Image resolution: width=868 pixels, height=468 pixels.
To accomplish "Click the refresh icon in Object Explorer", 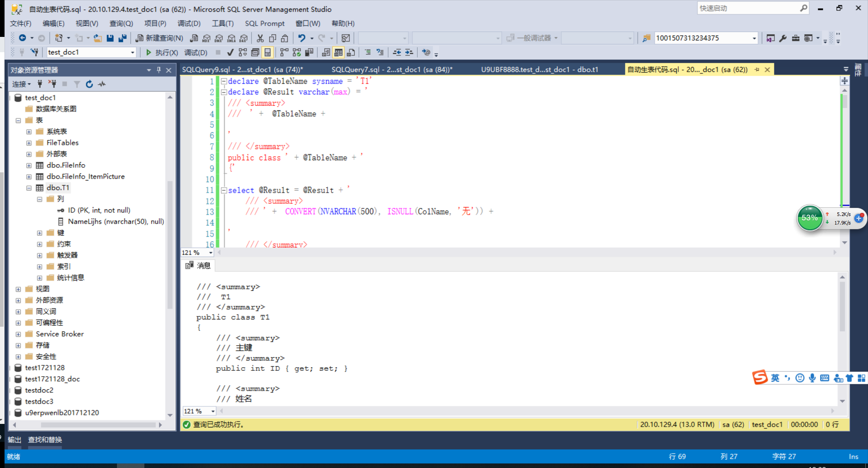I will coord(89,84).
